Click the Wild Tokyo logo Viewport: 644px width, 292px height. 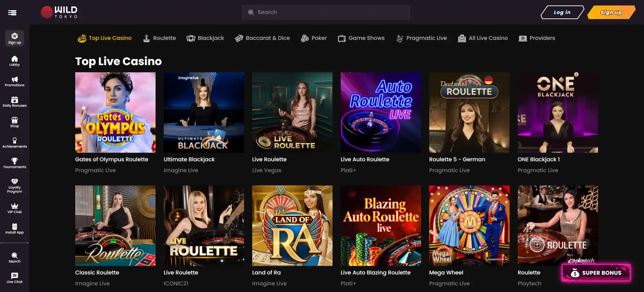[x=59, y=12]
